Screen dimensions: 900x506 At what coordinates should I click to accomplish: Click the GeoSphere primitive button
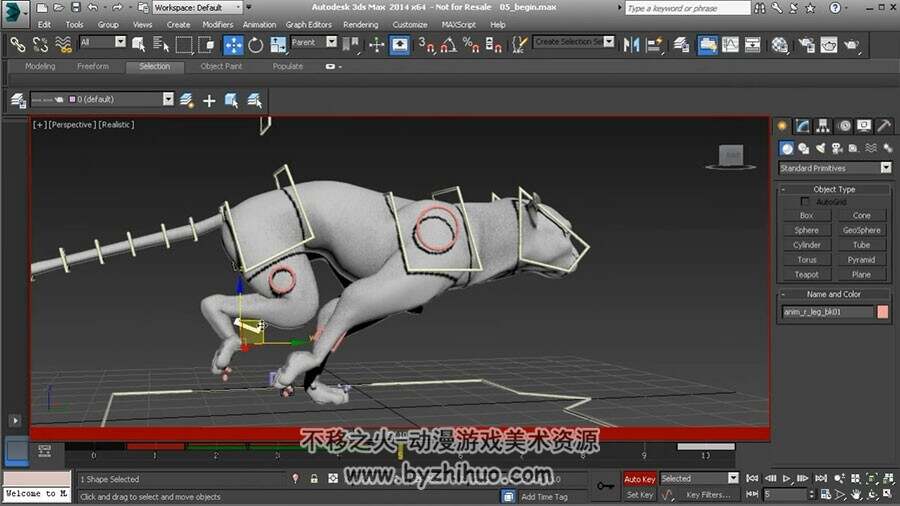(x=862, y=230)
